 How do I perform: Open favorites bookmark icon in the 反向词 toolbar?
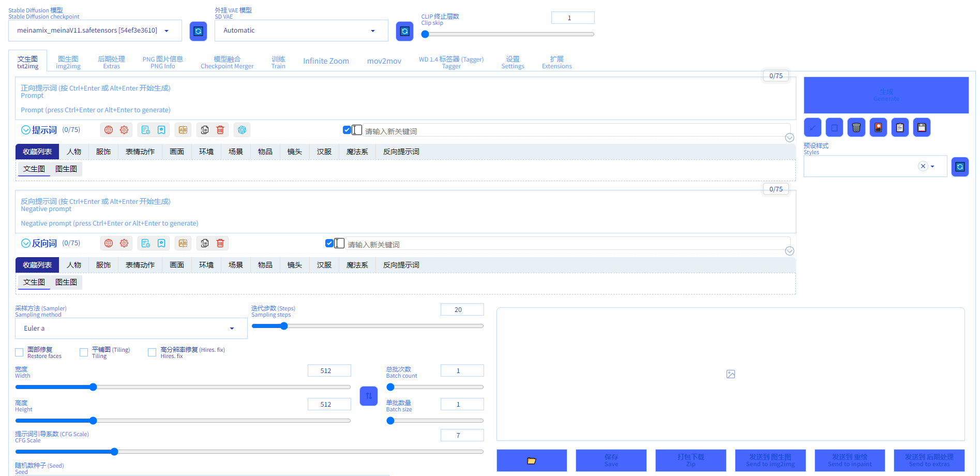pyautogui.click(x=161, y=243)
